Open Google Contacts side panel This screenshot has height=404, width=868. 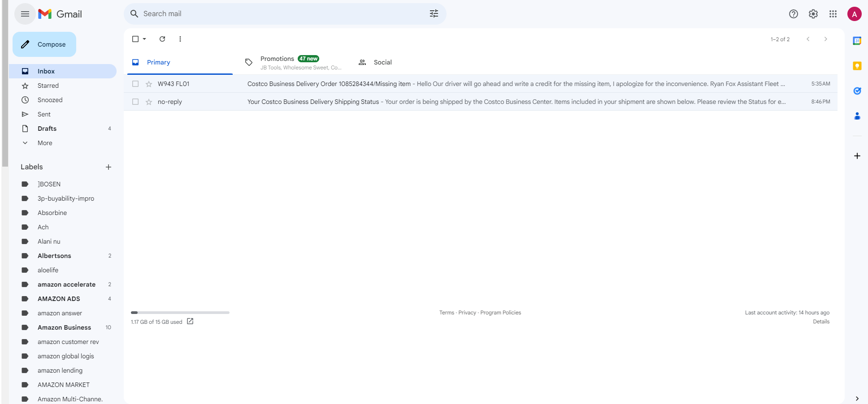tap(857, 116)
